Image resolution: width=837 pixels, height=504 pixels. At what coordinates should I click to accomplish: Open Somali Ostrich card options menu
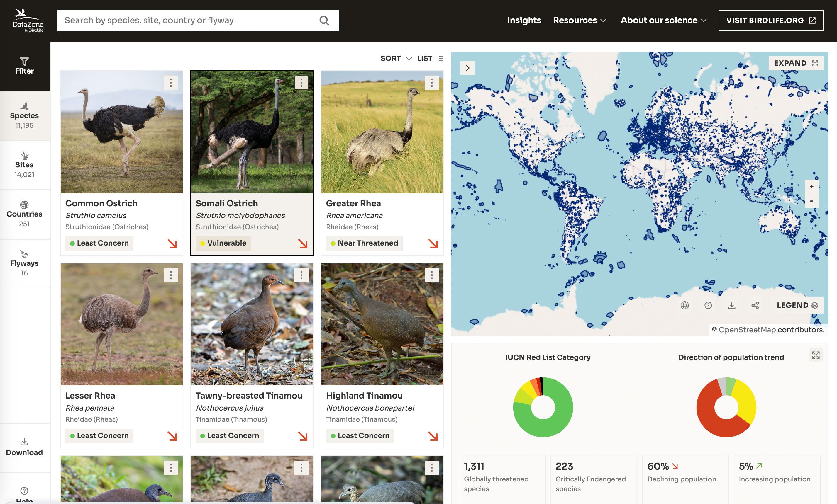click(x=301, y=82)
